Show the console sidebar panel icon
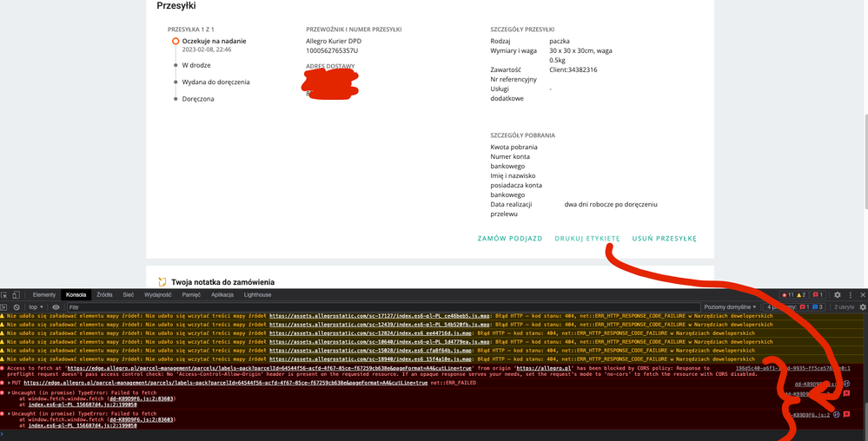 5,306
